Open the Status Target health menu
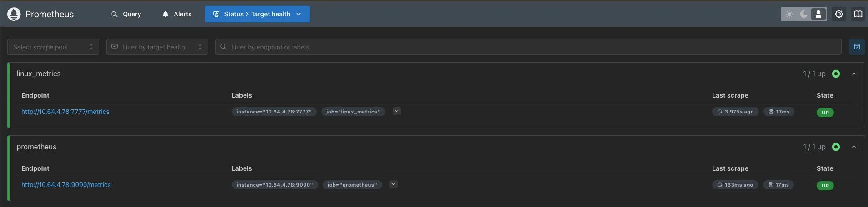 click(257, 14)
